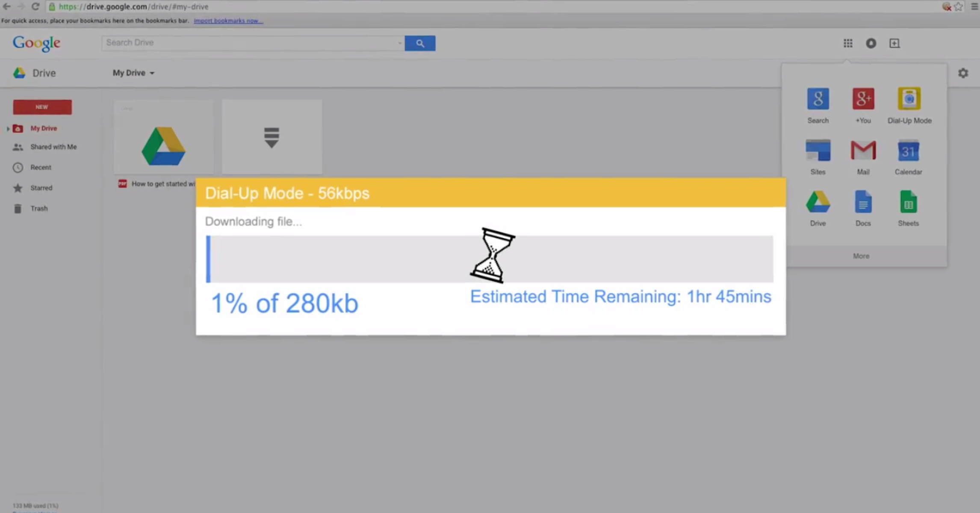
Task: Click the share plus box icon
Action: (x=894, y=43)
